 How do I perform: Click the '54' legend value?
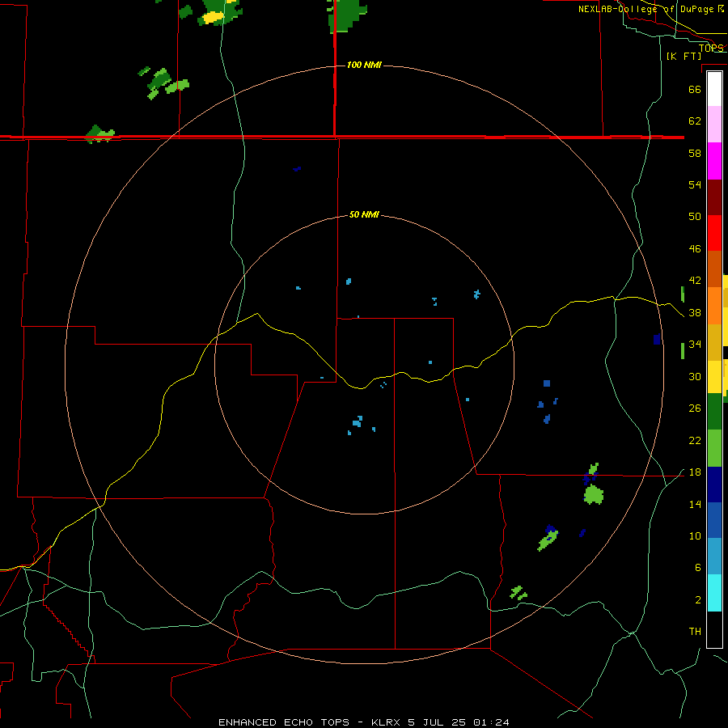point(695,184)
